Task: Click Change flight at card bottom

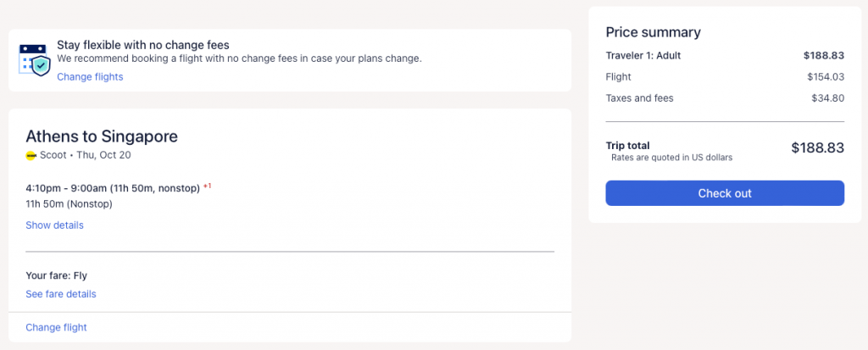Action: 56,327
